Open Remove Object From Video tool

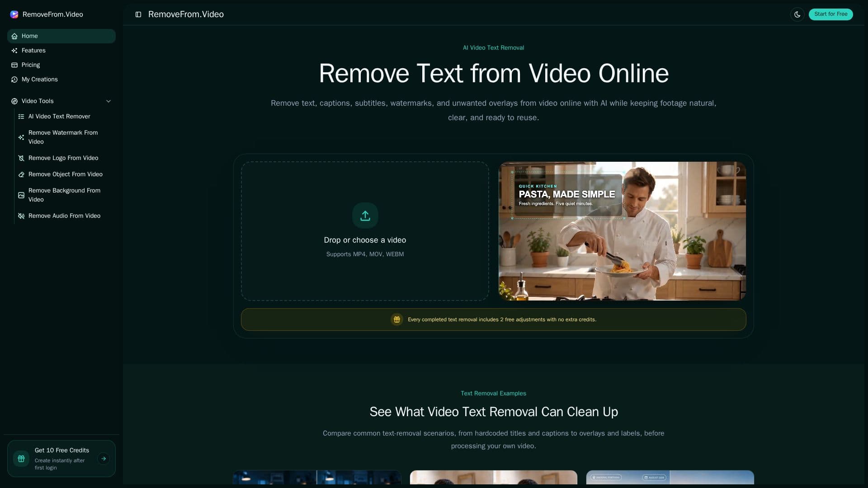click(65, 174)
